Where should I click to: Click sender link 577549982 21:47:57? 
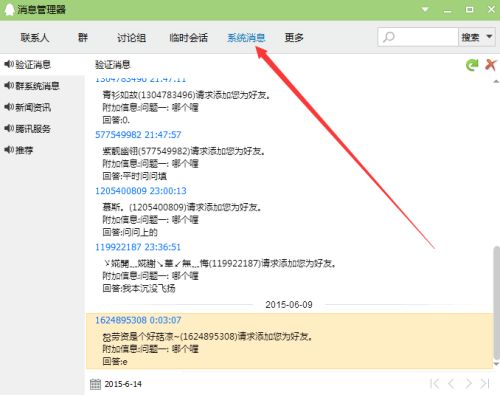138,135
